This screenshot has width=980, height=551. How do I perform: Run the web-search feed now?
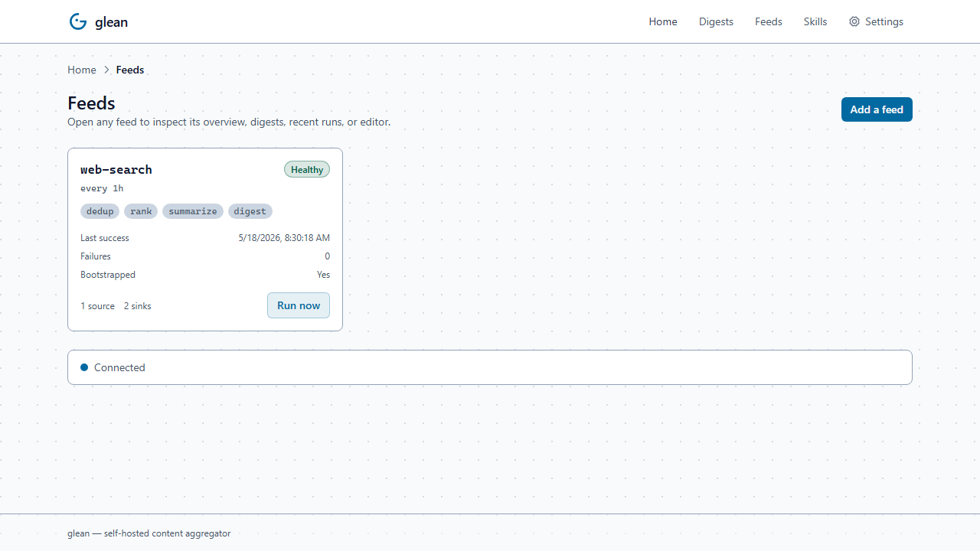[299, 305]
